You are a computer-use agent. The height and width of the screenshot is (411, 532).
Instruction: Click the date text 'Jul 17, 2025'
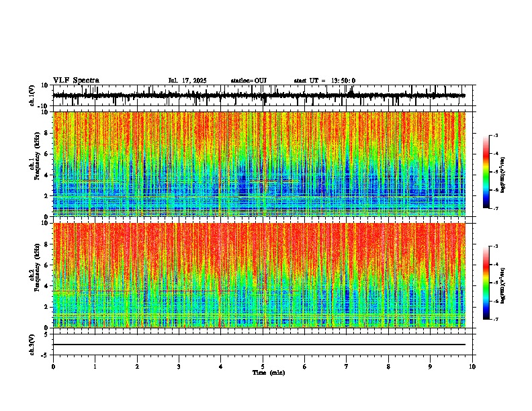tap(187, 81)
